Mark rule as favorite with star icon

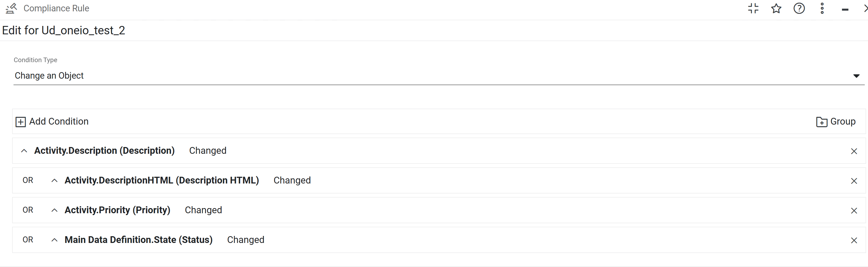coord(776,8)
